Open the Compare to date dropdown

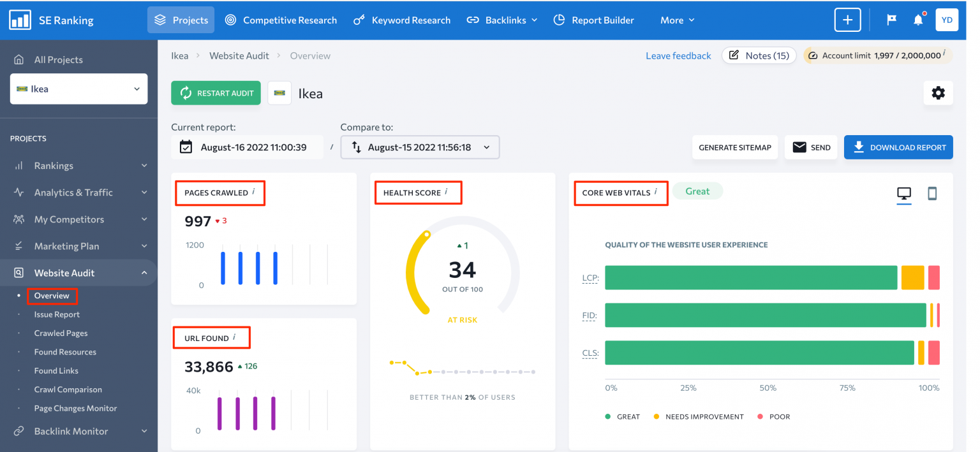[x=420, y=147]
